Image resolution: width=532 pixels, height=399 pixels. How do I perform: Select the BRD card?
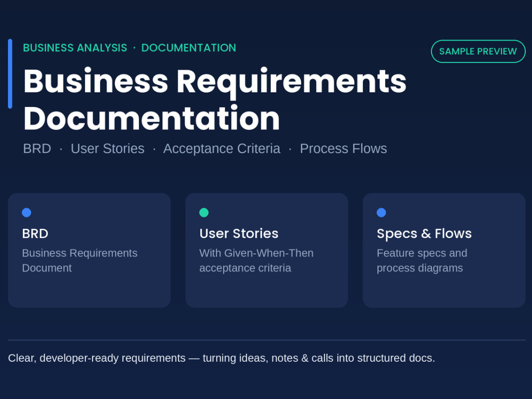point(89,251)
